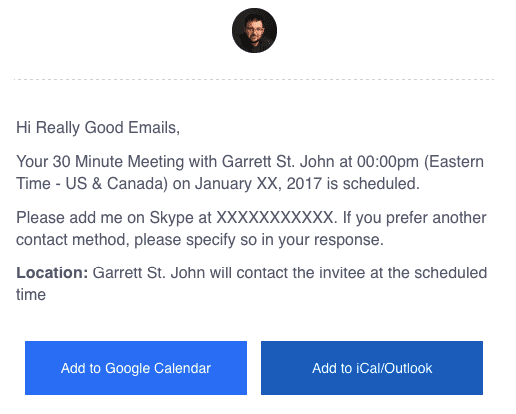This screenshot has height=414, width=516.
Task: Select the opening words 'Please add me'
Action: tap(69, 218)
